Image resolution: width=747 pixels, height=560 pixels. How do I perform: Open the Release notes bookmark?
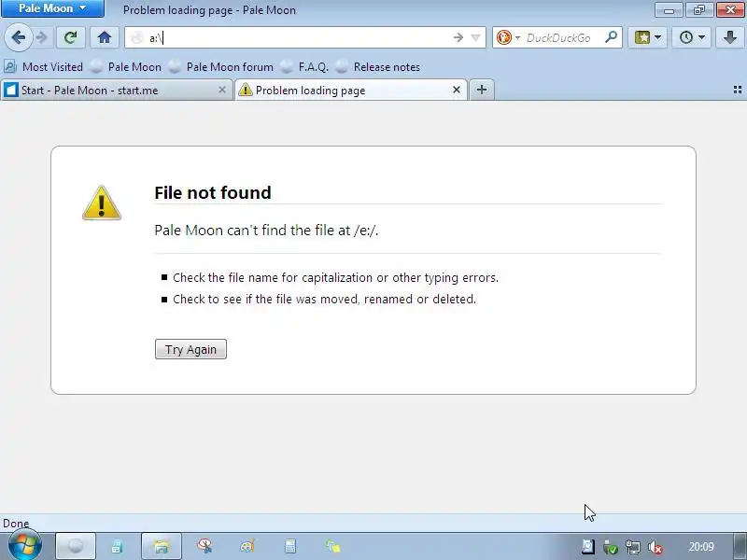coord(378,67)
